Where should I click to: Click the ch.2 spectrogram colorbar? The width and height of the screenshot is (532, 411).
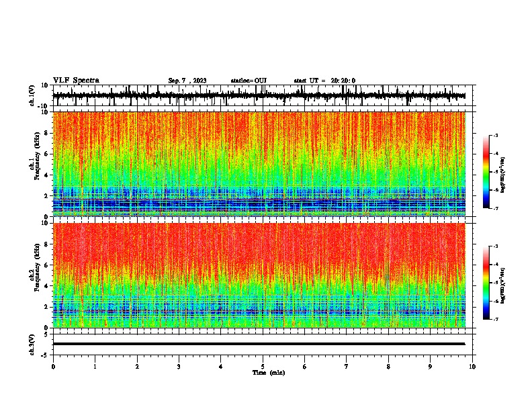[486, 283]
